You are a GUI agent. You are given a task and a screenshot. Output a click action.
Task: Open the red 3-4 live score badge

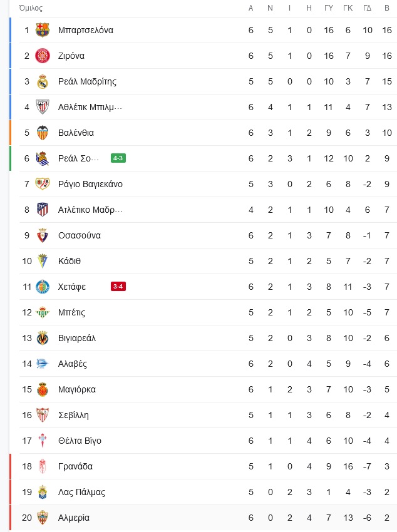[x=118, y=287]
